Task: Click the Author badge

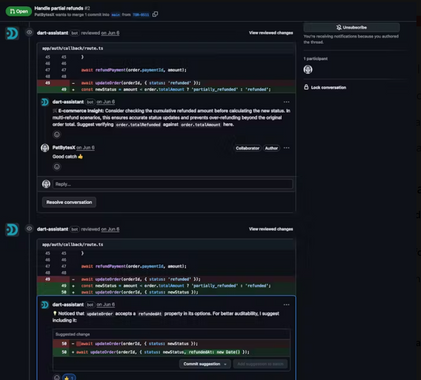Action: pyautogui.click(x=271, y=148)
